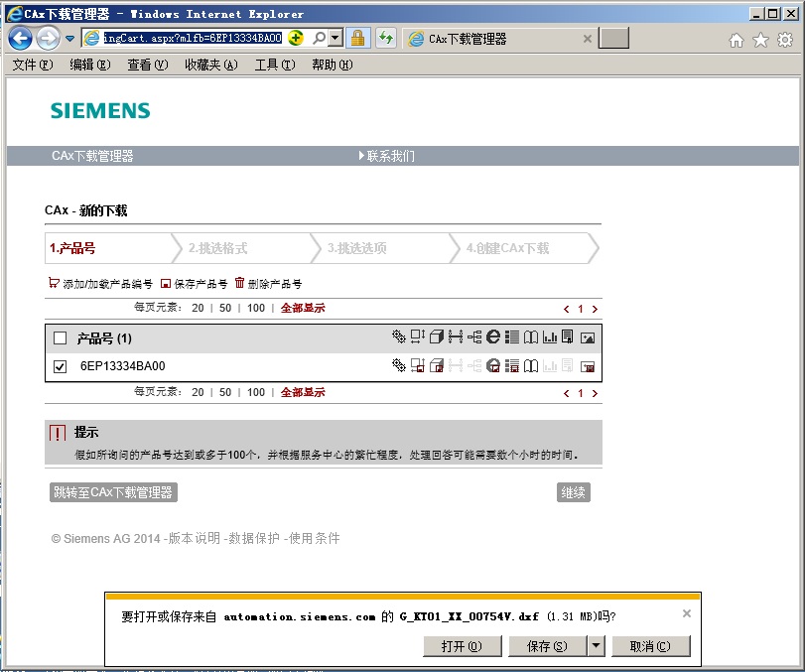Click top pager 全部显示 link
The width and height of the screenshot is (805, 672).
point(303,308)
